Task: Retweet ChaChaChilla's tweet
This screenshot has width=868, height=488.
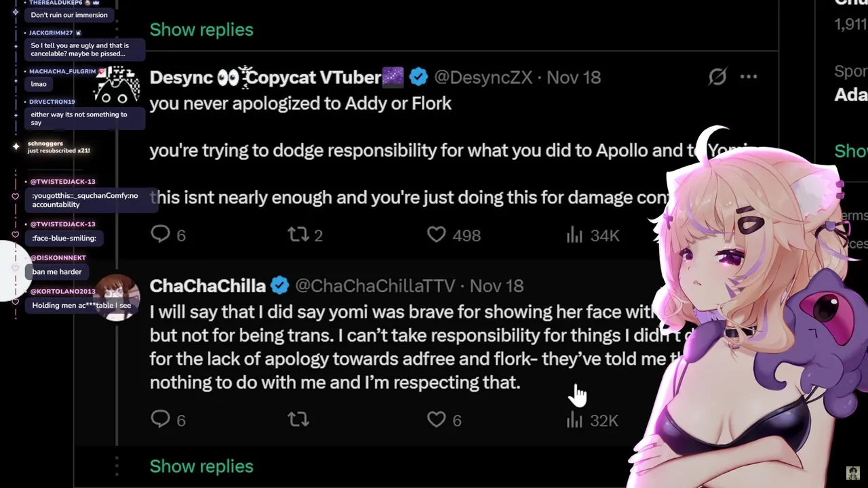Action: click(298, 420)
